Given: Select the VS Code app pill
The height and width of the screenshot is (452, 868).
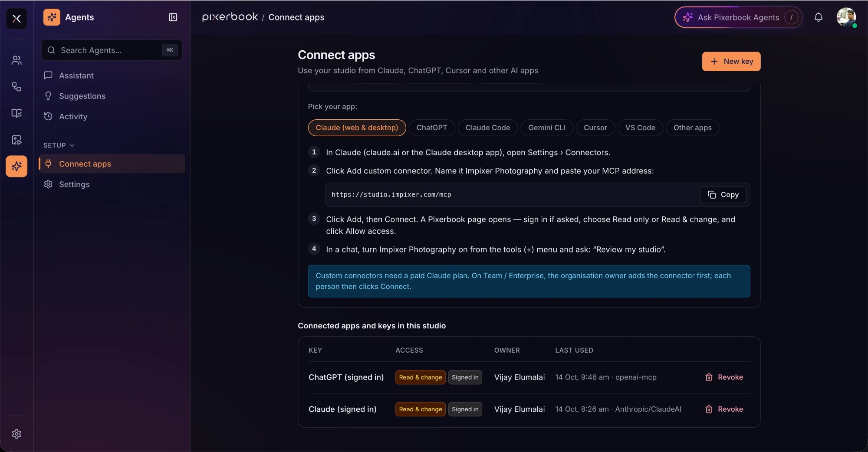Looking at the screenshot, I should tap(640, 128).
